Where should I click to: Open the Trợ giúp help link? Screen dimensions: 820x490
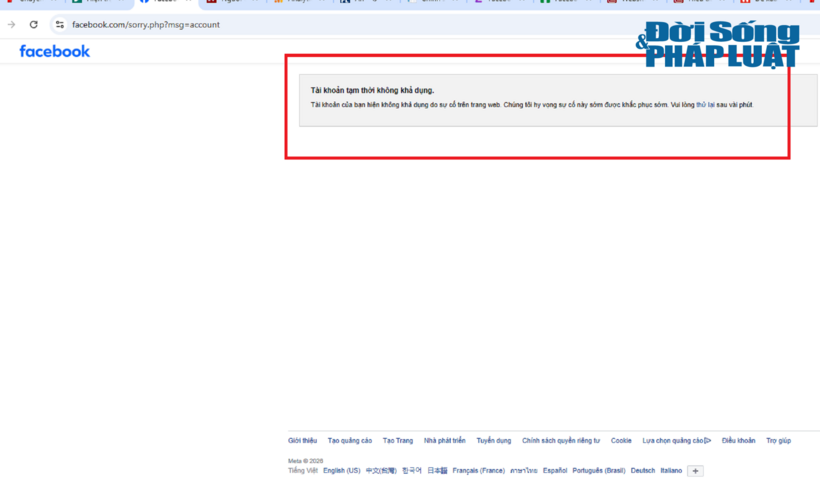778,441
